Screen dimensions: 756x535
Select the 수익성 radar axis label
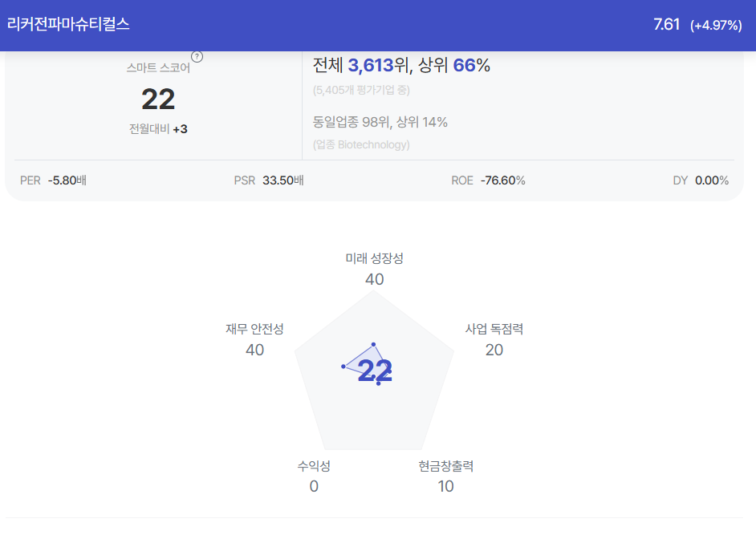tap(314, 465)
